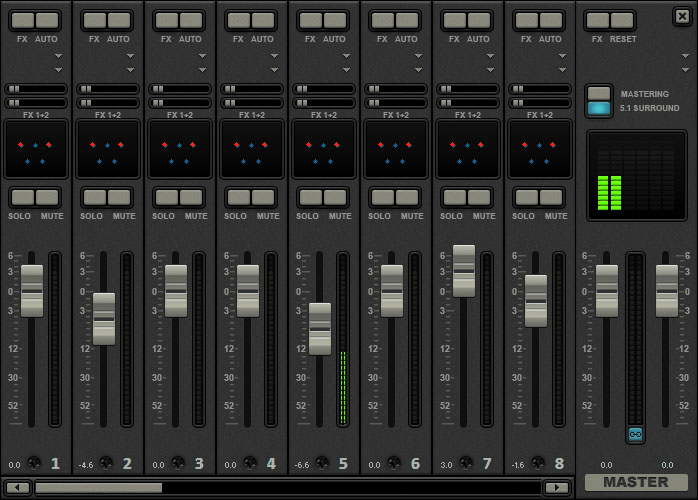Click the pan knob on channel 5
This screenshot has width=698, height=500.
pos(322,463)
